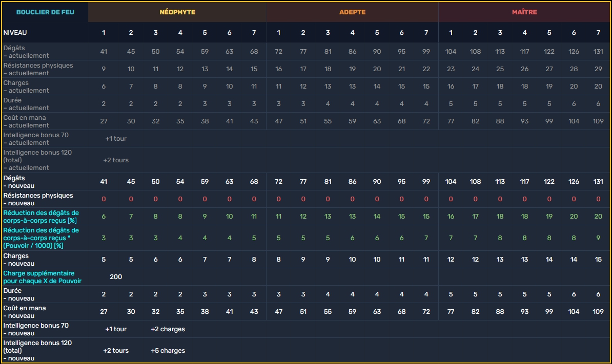Click 77 in Coût en mana actuellement row
612x364 pixels.
pos(451,121)
